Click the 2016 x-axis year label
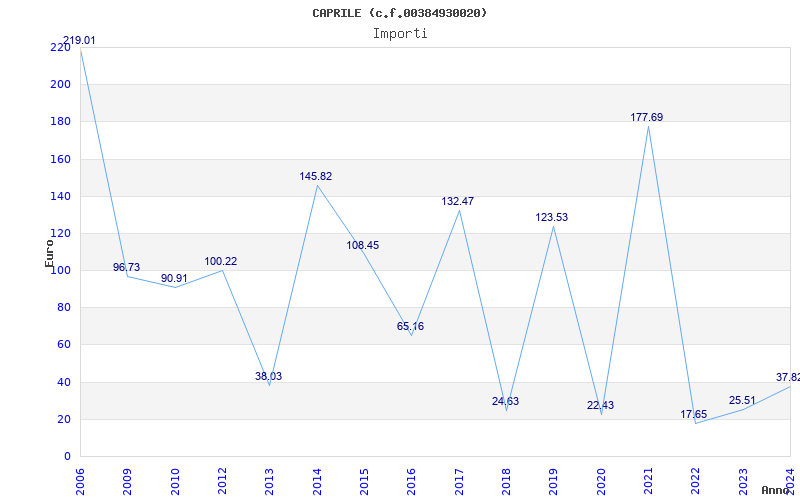Screen dimensions: 800x500 coord(411,482)
